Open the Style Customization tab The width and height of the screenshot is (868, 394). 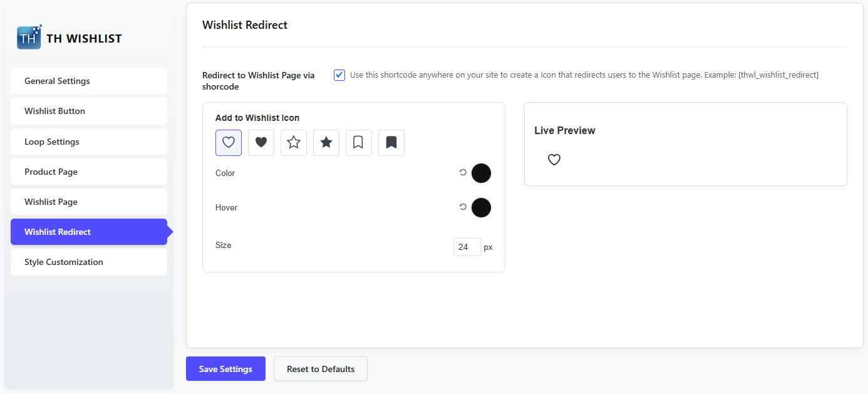pos(89,262)
